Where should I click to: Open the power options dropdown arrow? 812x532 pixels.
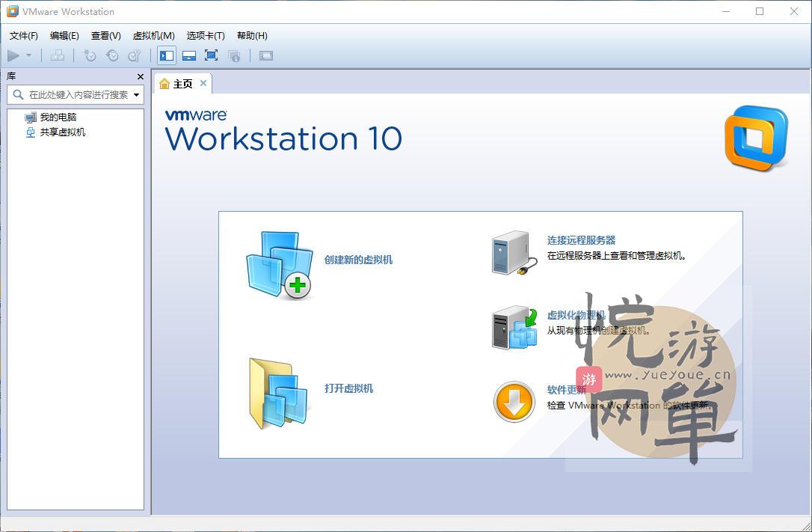tap(29, 55)
